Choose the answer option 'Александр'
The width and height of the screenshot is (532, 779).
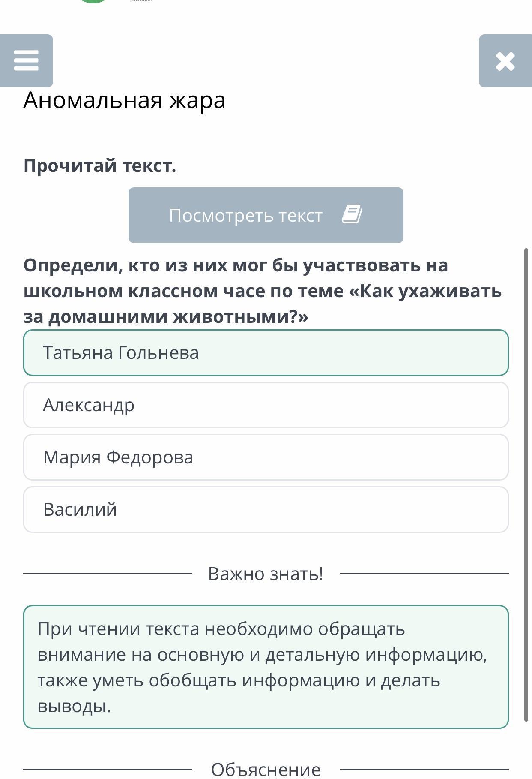tap(266, 405)
